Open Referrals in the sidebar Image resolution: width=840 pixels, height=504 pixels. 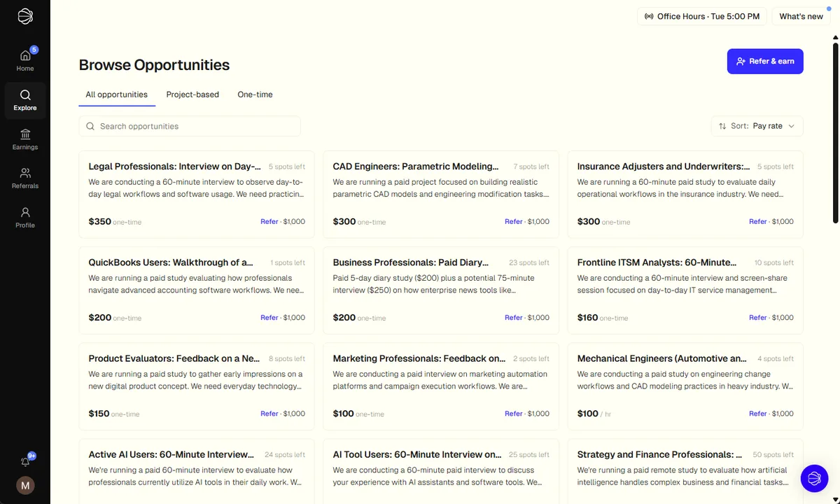coord(25,178)
